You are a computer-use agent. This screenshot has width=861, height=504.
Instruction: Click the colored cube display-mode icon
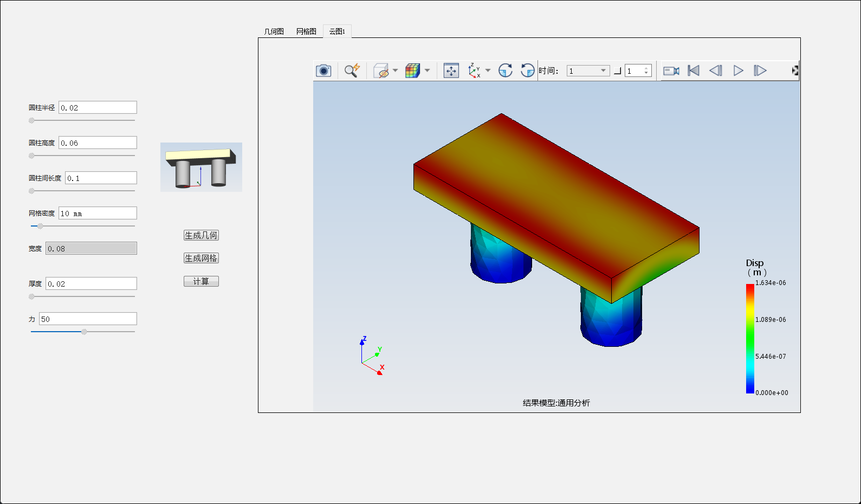(x=413, y=70)
